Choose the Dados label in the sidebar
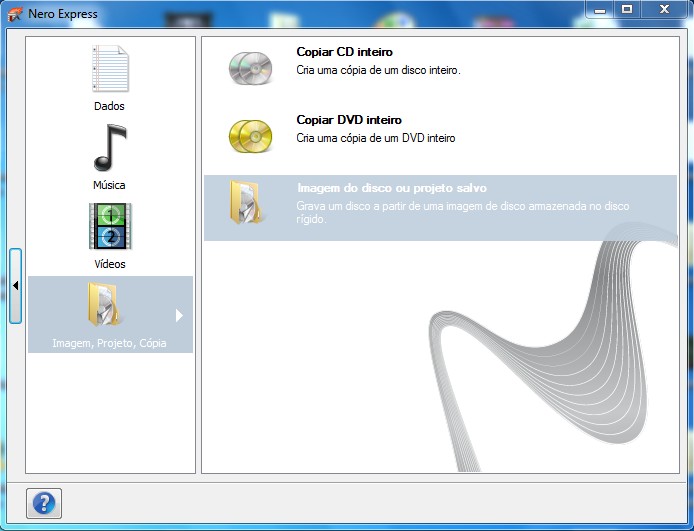Image resolution: width=694 pixels, height=531 pixels. coord(109,106)
